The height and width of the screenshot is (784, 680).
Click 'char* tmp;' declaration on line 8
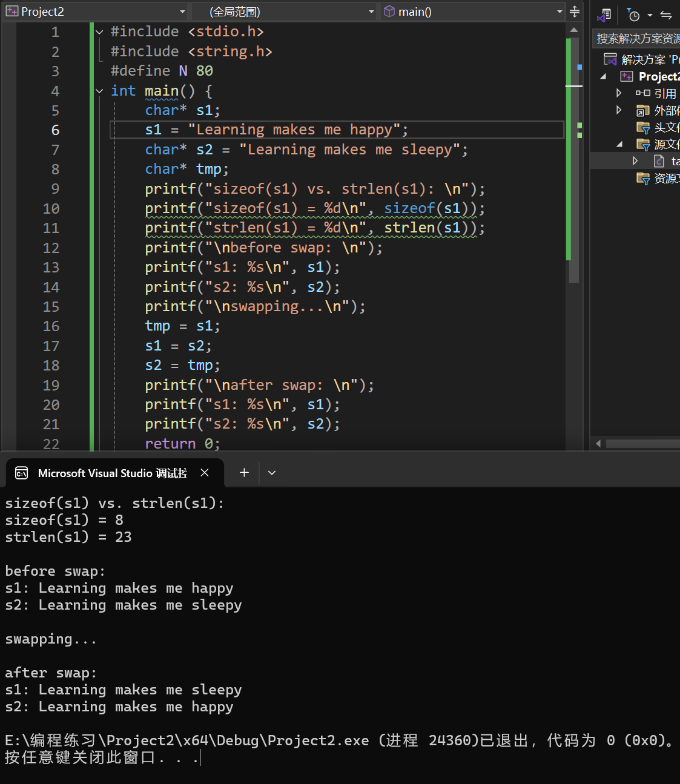click(187, 169)
